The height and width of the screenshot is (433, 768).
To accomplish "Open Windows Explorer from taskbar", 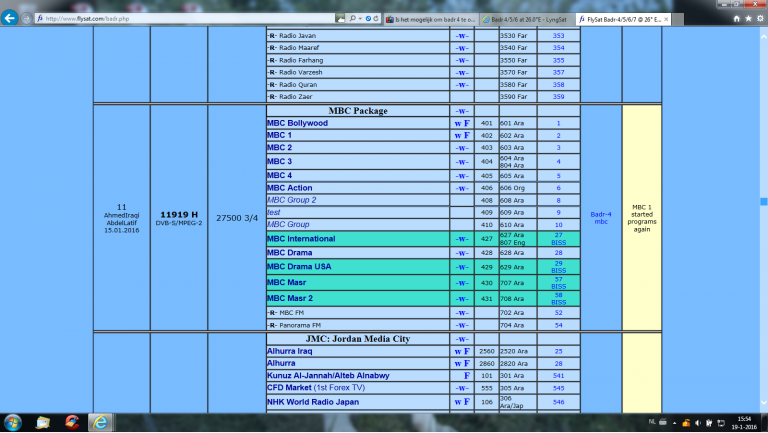I will point(43,421).
